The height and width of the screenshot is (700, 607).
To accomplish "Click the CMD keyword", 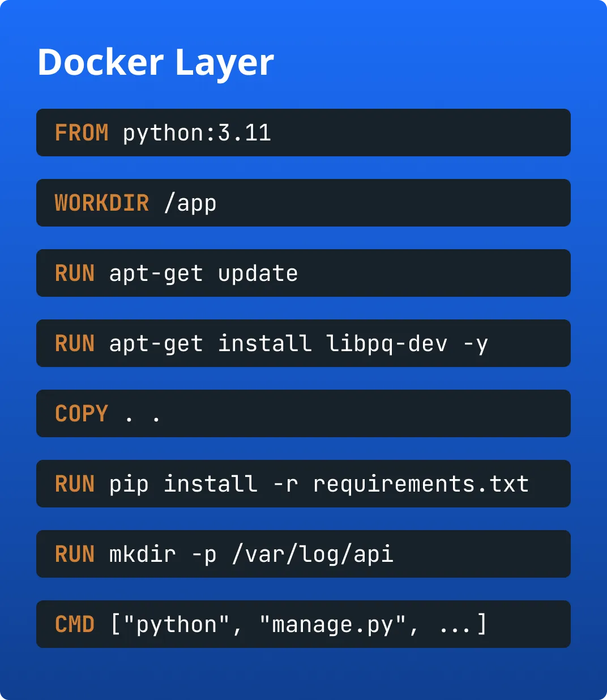I will click(75, 625).
